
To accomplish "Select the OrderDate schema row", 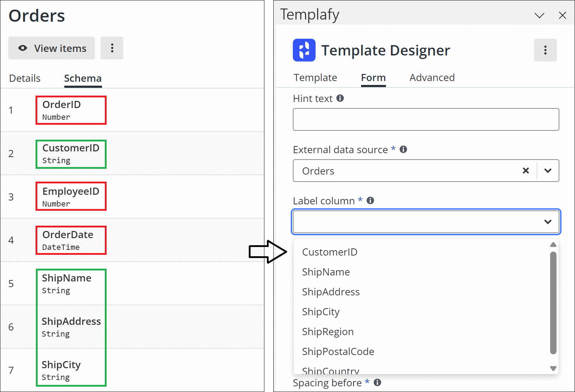I will pyautogui.click(x=132, y=240).
